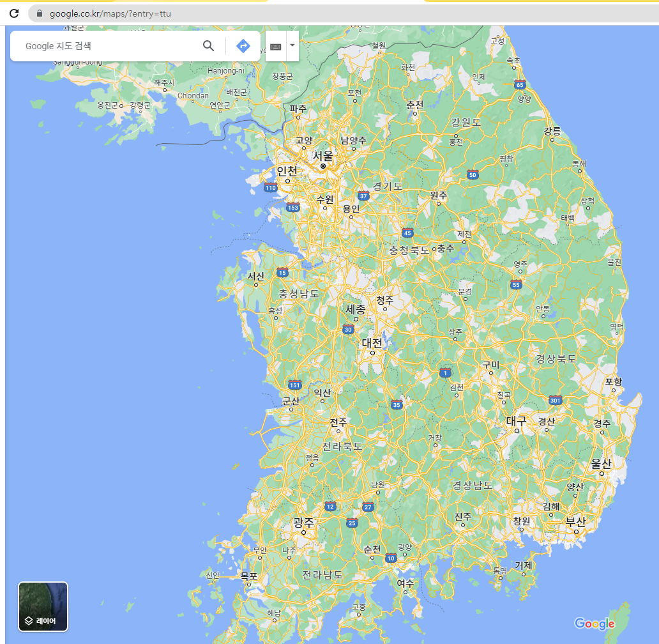The width and height of the screenshot is (659, 644).
Task: Click the lock icon in address bar
Action: tap(40, 13)
